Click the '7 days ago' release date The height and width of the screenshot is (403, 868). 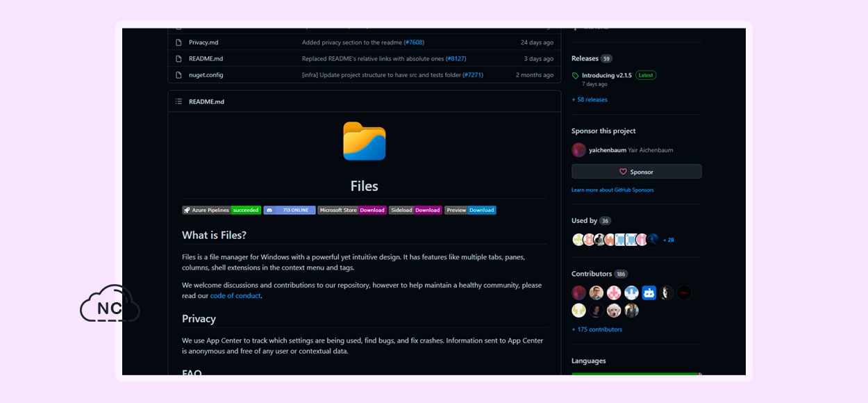pyautogui.click(x=594, y=84)
